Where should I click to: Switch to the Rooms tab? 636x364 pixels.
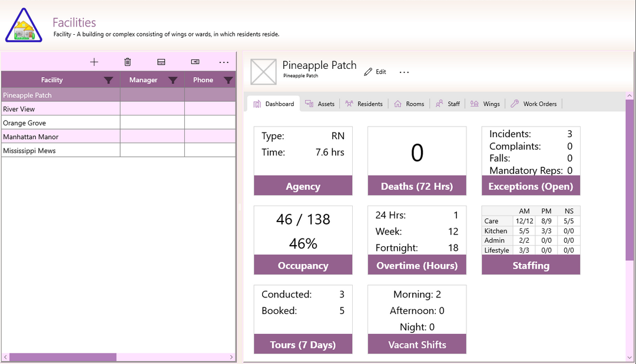click(409, 104)
